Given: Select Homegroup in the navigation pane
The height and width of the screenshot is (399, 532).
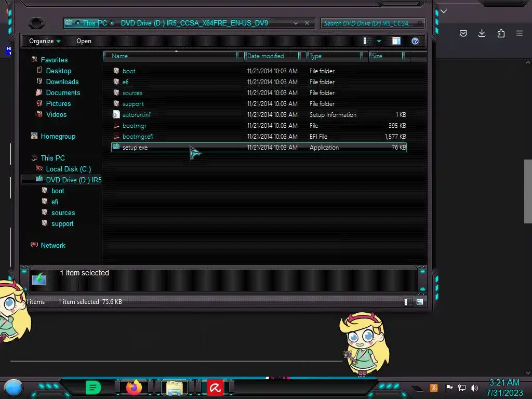Looking at the screenshot, I should coord(58,137).
